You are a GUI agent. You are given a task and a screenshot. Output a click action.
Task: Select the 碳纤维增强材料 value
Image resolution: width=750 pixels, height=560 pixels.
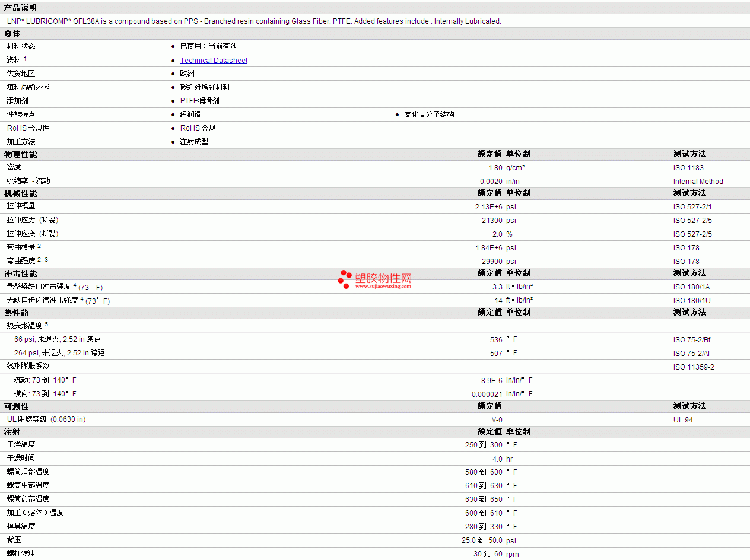[205, 87]
